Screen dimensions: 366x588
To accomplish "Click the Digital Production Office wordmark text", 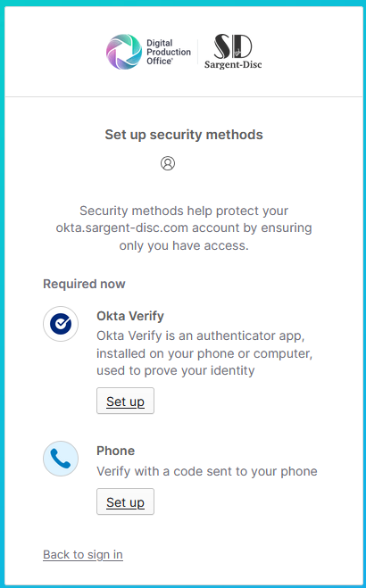I will pyautogui.click(x=169, y=52).
